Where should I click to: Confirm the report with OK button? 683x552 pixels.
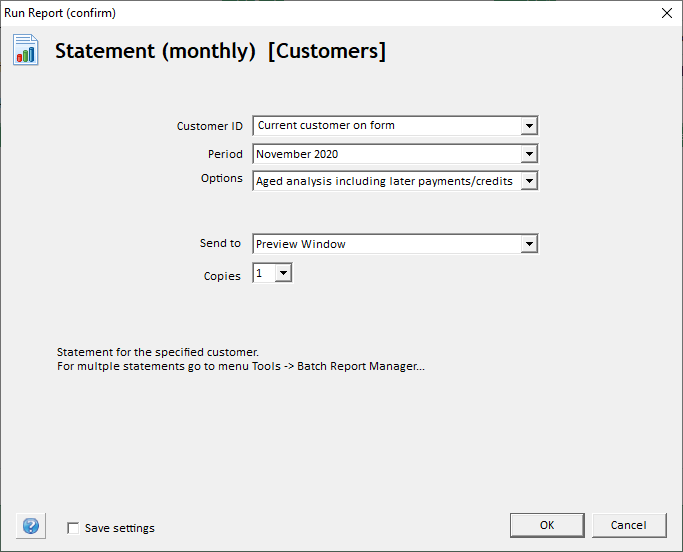[x=547, y=525]
